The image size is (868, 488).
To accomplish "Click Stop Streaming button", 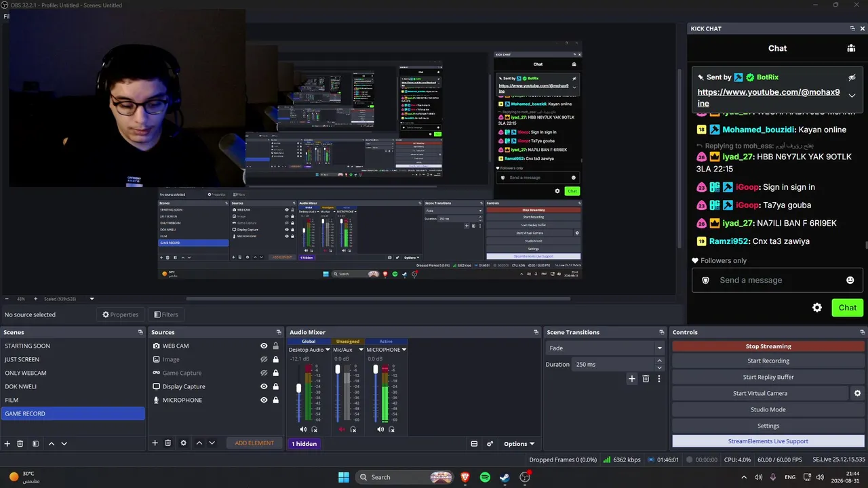I will coord(768,346).
